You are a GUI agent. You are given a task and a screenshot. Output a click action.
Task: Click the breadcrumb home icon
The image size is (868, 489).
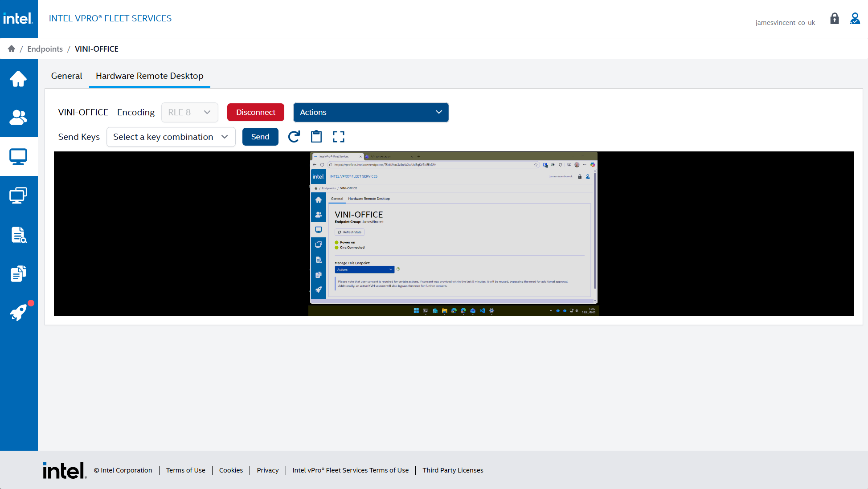pyautogui.click(x=12, y=49)
